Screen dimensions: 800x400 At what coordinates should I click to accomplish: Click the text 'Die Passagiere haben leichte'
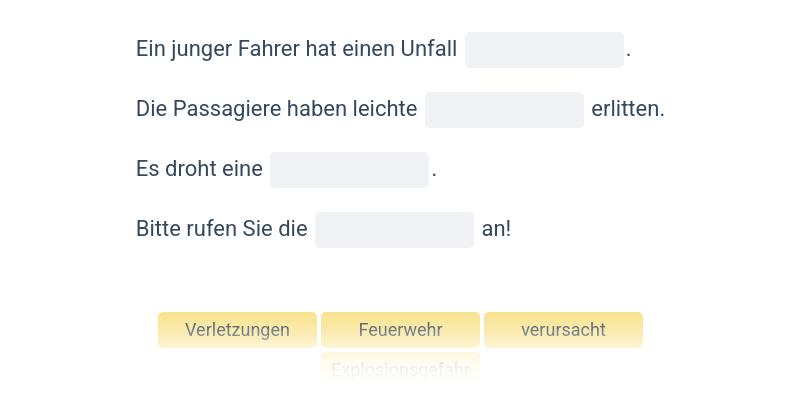coord(277,109)
